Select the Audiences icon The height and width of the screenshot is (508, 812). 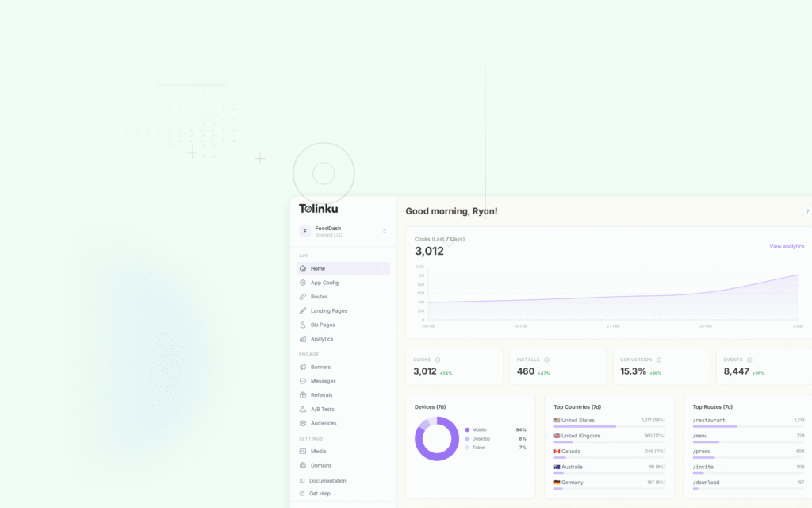coord(303,423)
